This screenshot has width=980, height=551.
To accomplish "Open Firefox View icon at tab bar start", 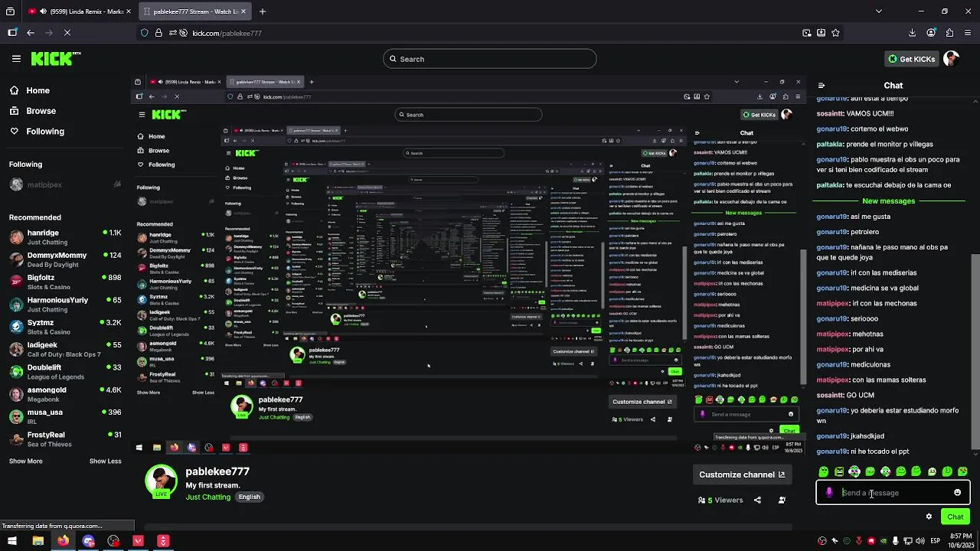I will 11,11.
